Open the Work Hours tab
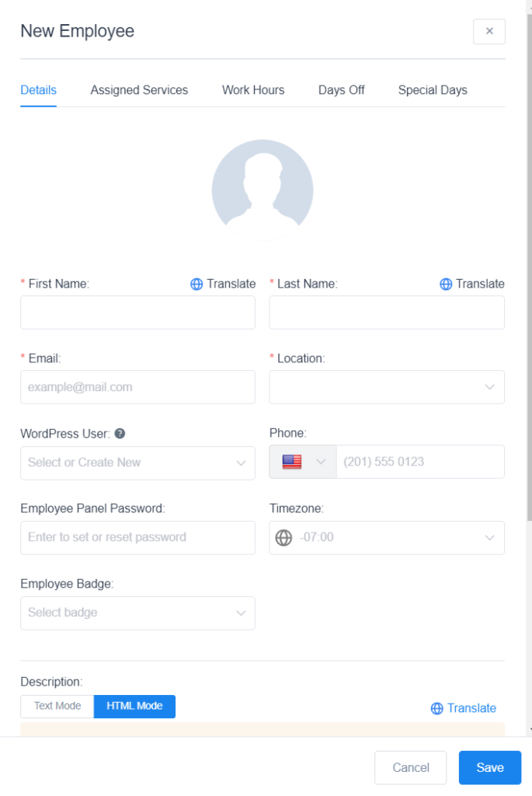Viewport: 532px width, 796px height. (x=253, y=90)
